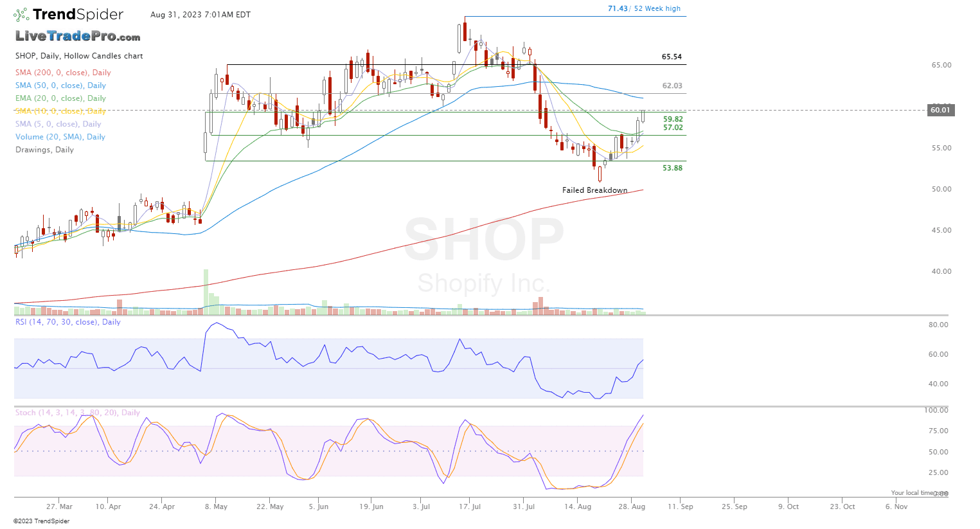Screen dimensions: 980x529
Task: Click the 71.43 / 52 Week high label
Action: 644,8
